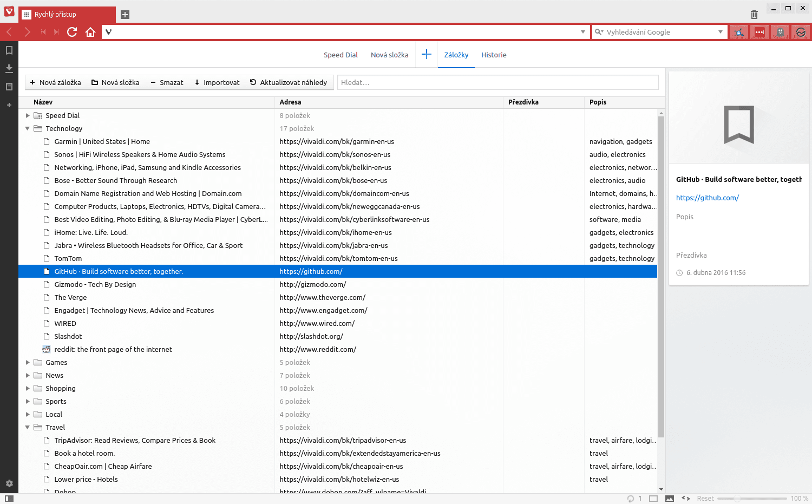Click the Nová záložka button
812x504 pixels.
tap(55, 82)
